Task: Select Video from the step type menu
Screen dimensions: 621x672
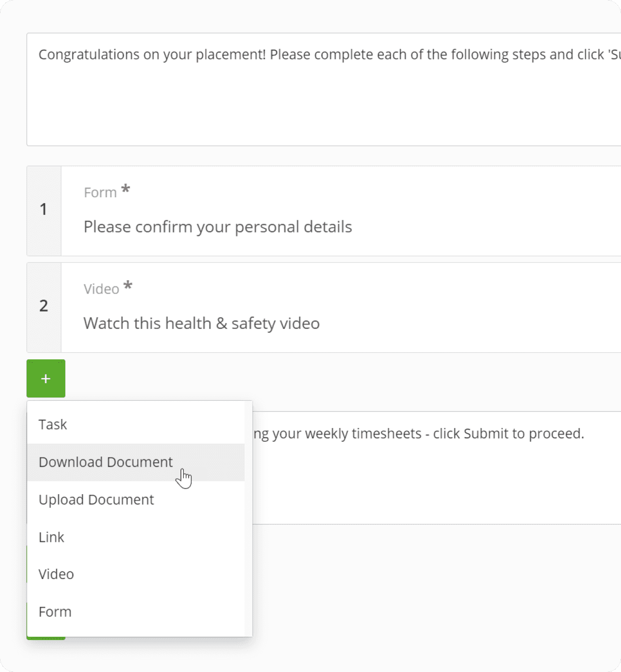Action: 136,574
